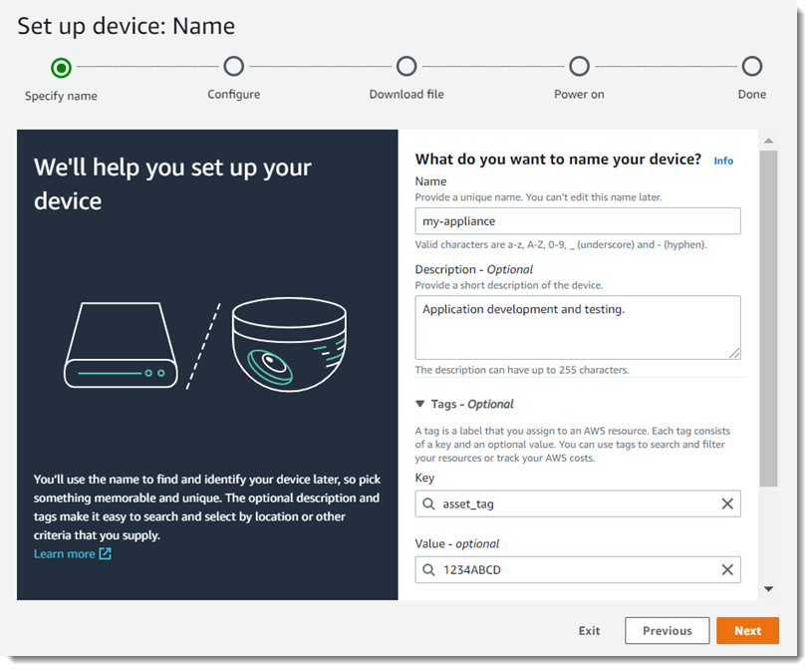The height and width of the screenshot is (671, 812).
Task: Select the Download file step circle
Action: pos(406,67)
